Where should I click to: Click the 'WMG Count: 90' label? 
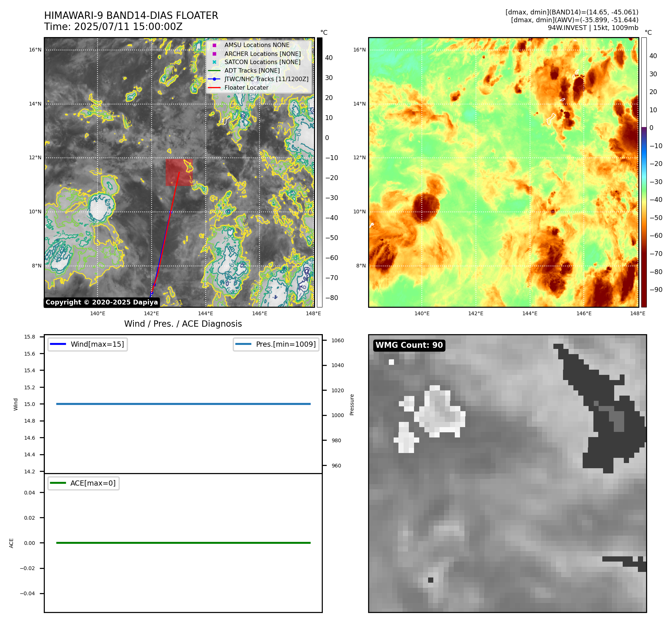click(x=409, y=345)
